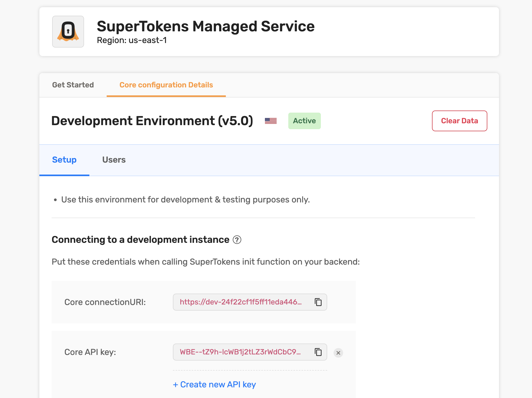Click the Active status badge

pyautogui.click(x=304, y=121)
